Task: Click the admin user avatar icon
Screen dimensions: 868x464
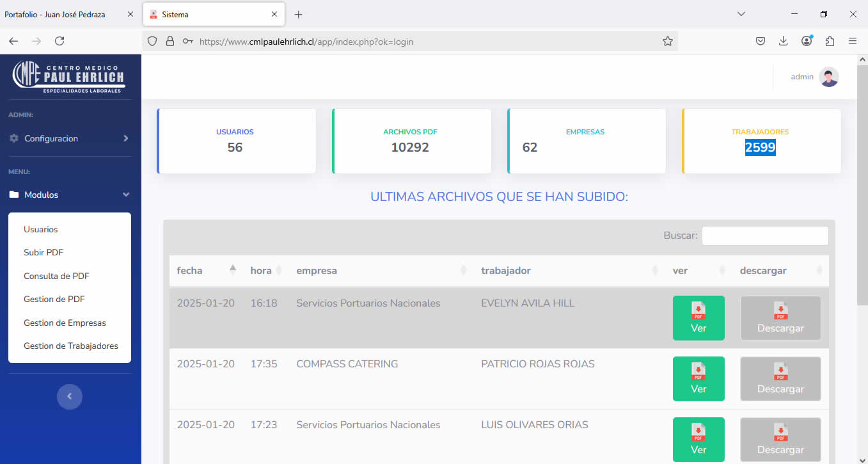Action: pos(828,77)
